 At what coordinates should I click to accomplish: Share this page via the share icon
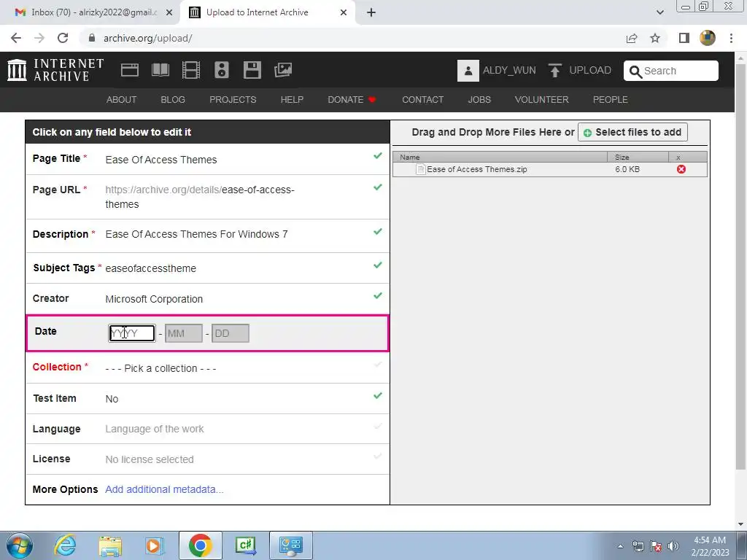(x=632, y=38)
